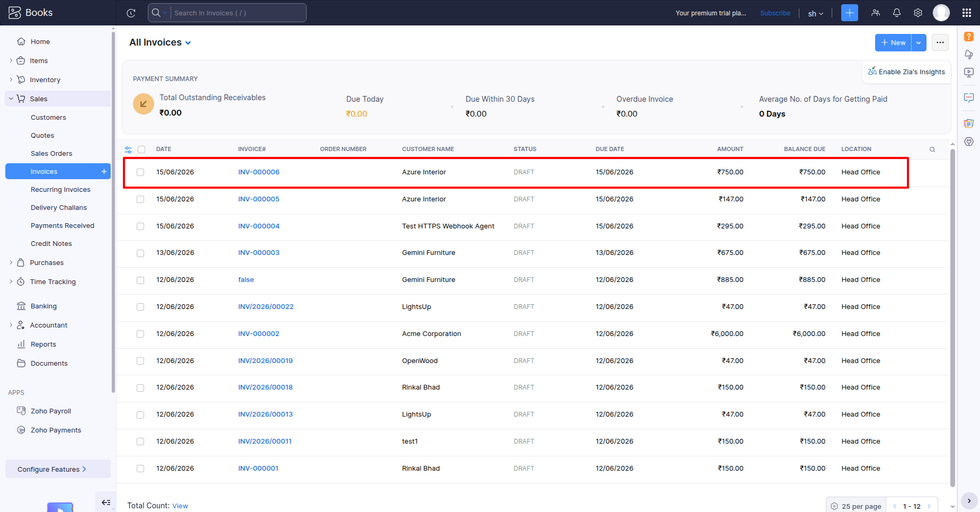980x512 pixels.
Task: Open invoice link INV/2026/00022
Action: click(266, 307)
